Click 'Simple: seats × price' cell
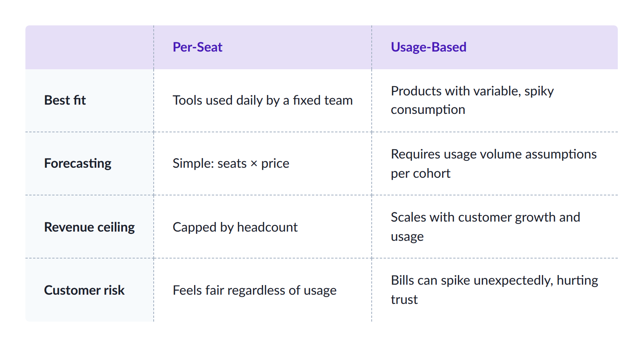Image resolution: width=644 pixels, height=347 pixels. pyautogui.click(x=263, y=163)
